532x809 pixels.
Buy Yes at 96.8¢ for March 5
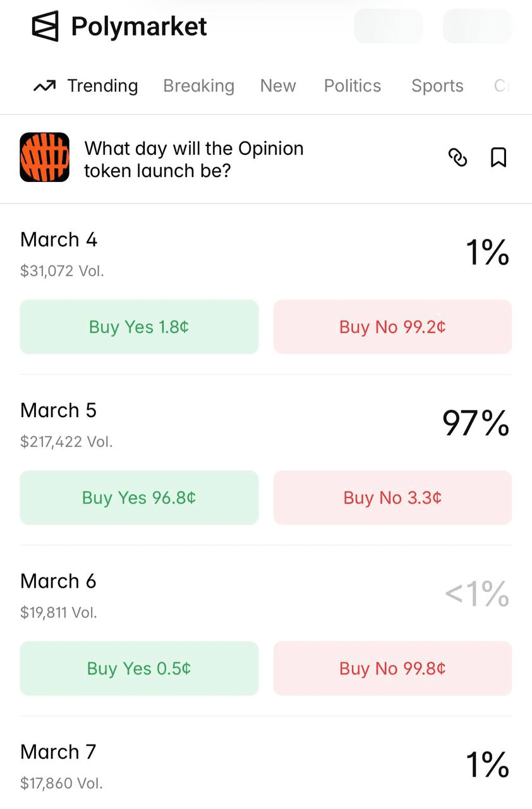tap(139, 497)
